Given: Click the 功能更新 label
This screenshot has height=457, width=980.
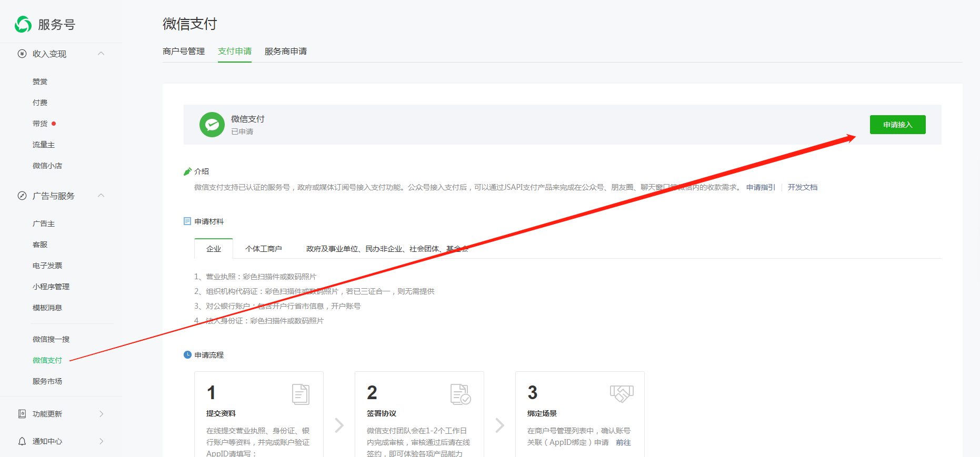Looking at the screenshot, I should pyautogui.click(x=47, y=414).
